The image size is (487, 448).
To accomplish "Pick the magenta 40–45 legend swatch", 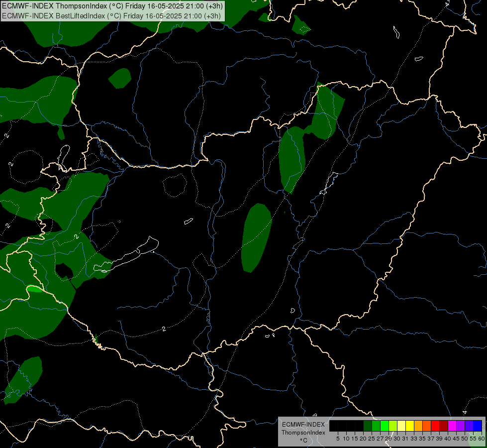I will (x=452, y=426).
